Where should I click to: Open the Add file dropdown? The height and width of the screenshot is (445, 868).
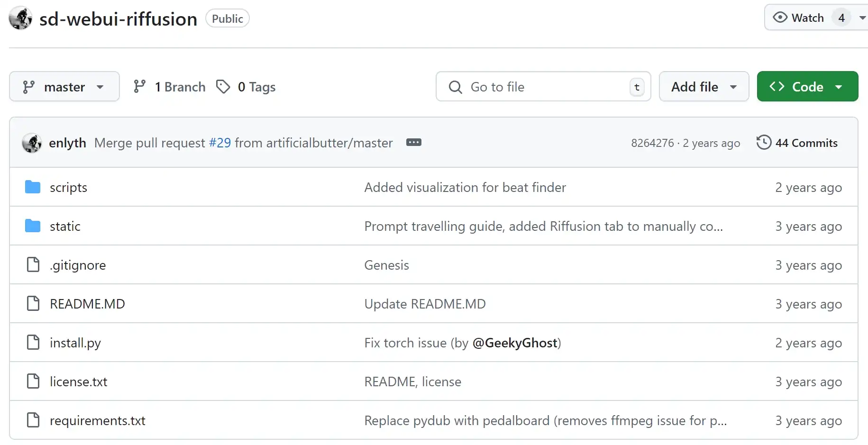click(x=704, y=86)
